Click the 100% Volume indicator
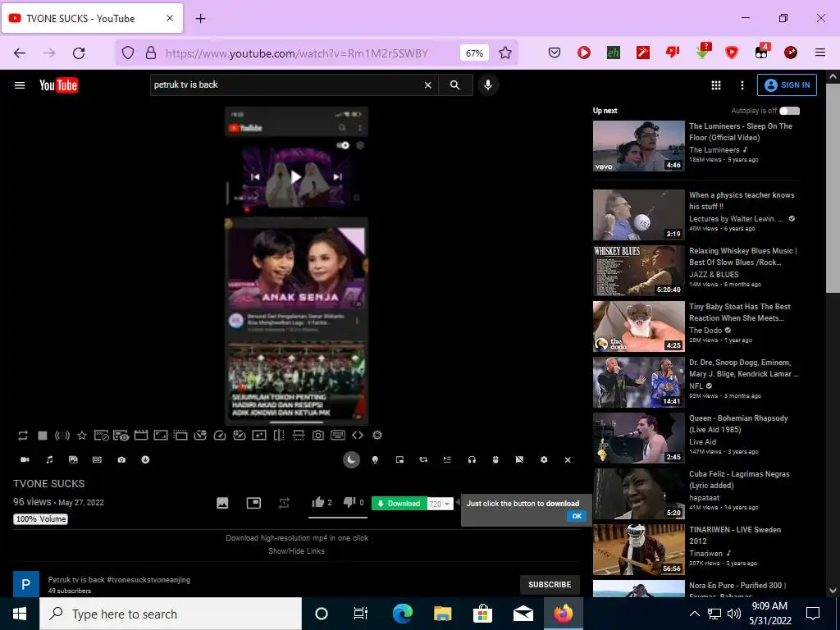The height and width of the screenshot is (630, 840). pyautogui.click(x=41, y=518)
